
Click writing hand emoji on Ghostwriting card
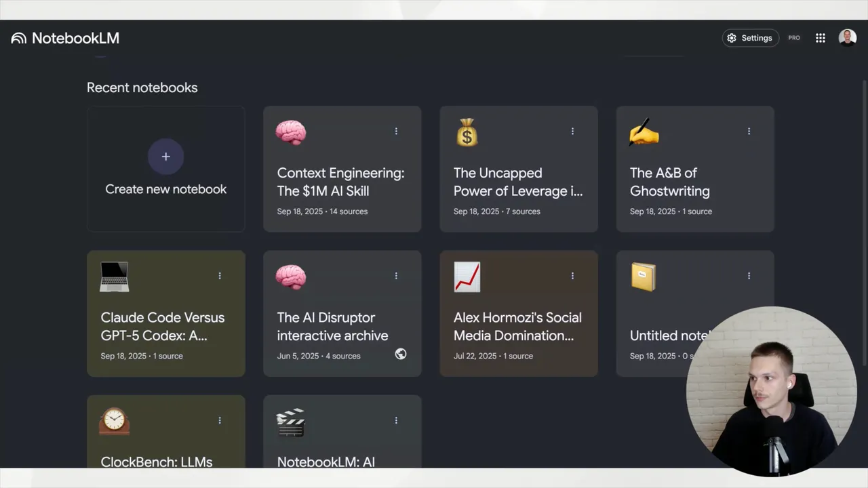(644, 132)
